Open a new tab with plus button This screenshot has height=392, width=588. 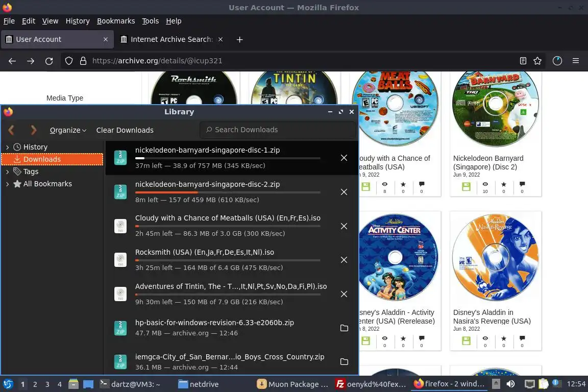click(x=239, y=39)
